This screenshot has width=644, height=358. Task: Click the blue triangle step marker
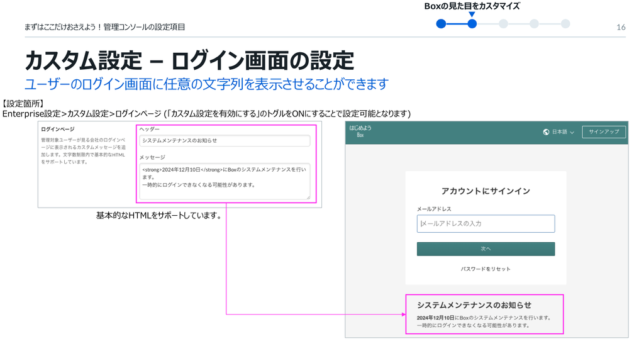tap(472, 14)
